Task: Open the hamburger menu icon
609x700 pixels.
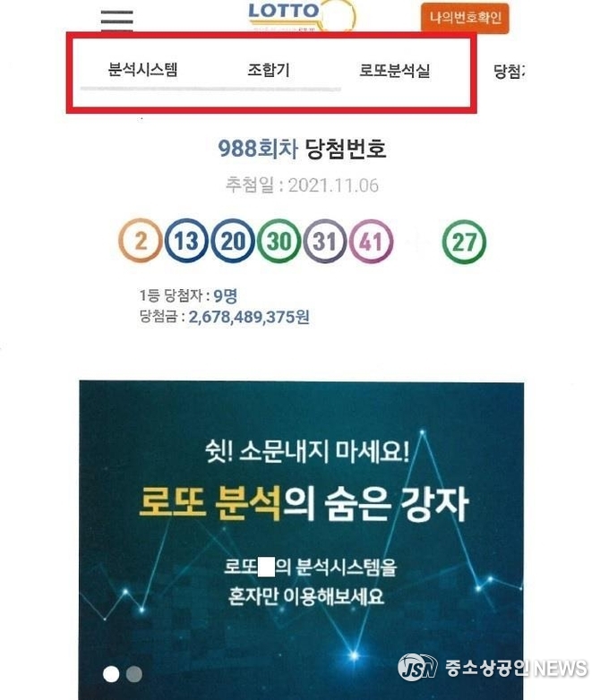Action: [x=116, y=20]
